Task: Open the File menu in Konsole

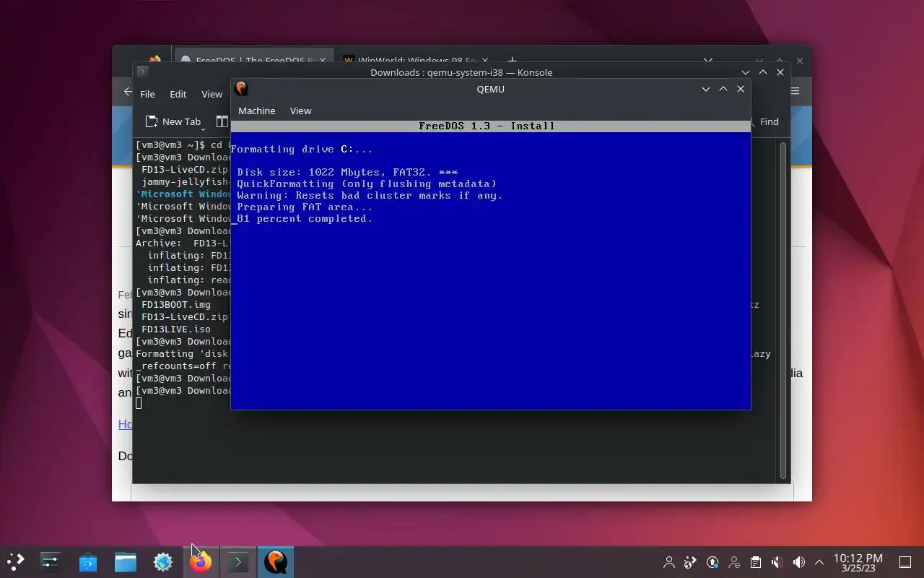Action: (x=147, y=94)
